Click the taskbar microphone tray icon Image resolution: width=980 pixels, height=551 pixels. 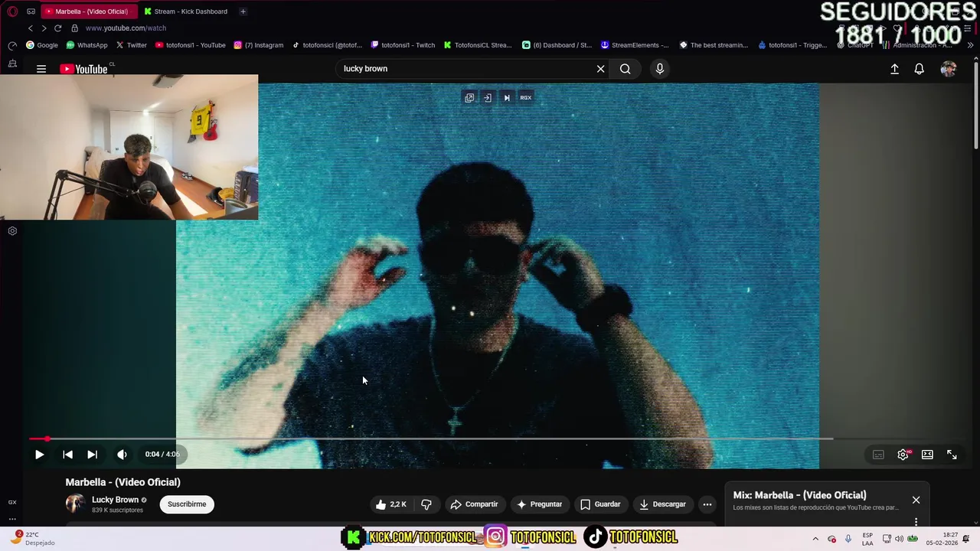pyautogui.click(x=848, y=539)
